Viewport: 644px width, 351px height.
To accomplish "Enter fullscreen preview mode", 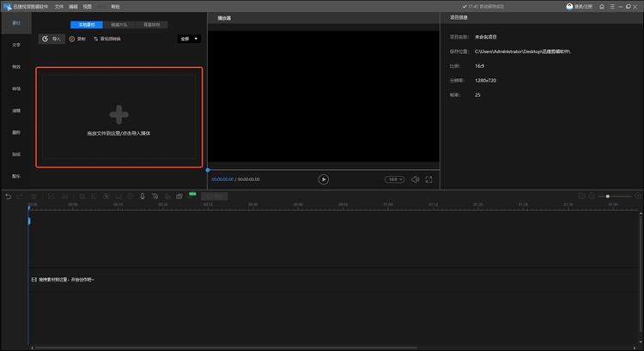I will tap(428, 179).
